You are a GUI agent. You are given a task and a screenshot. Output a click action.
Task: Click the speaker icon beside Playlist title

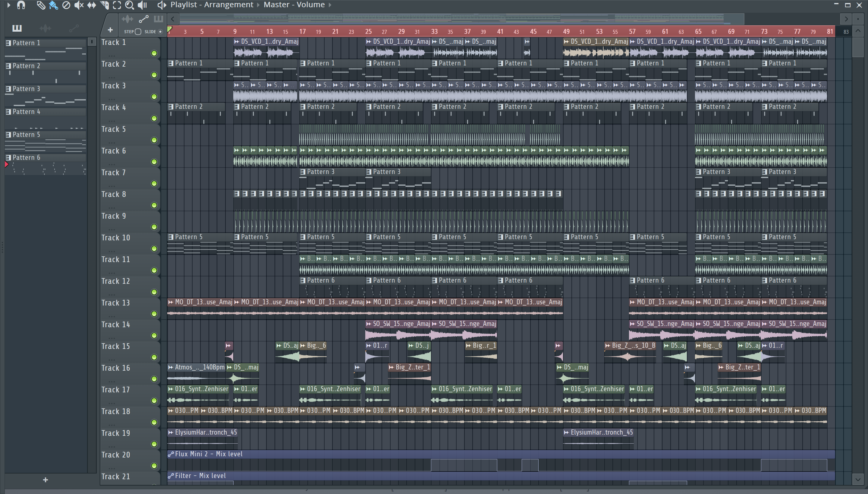click(x=162, y=5)
